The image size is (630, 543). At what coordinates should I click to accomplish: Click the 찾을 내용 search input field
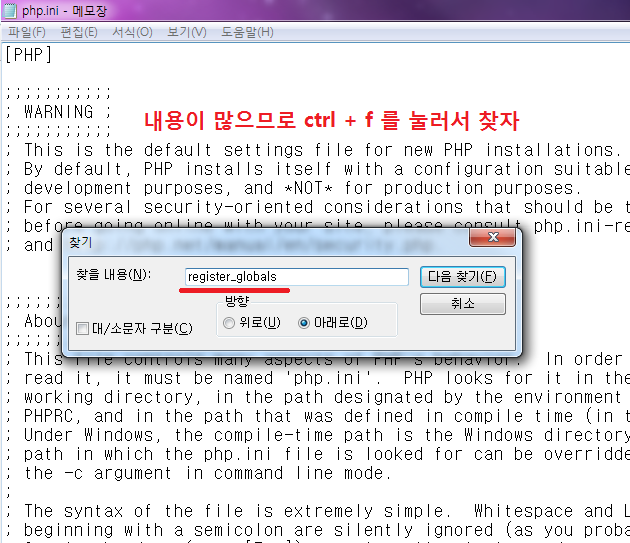(x=297, y=277)
